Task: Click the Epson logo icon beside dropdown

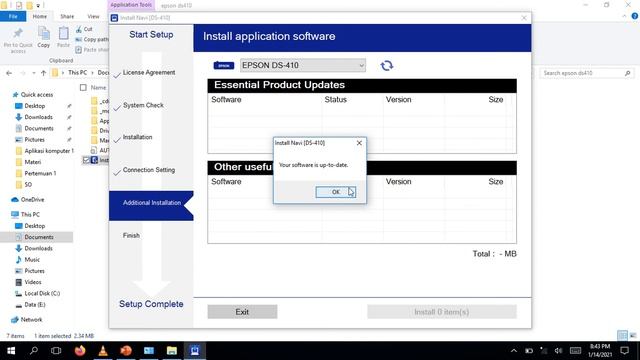Action: click(x=224, y=65)
